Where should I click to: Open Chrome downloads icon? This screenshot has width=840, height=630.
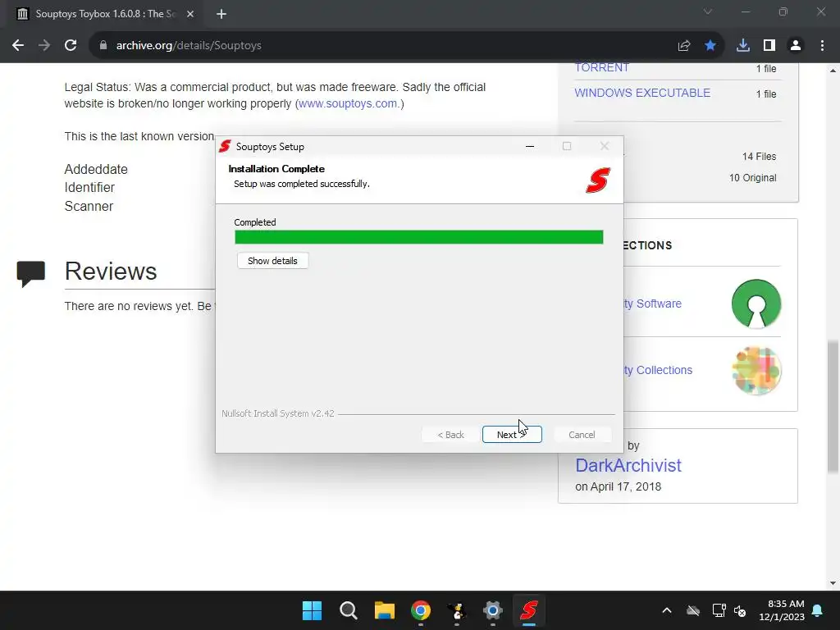pyautogui.click(x=743, y=46)
